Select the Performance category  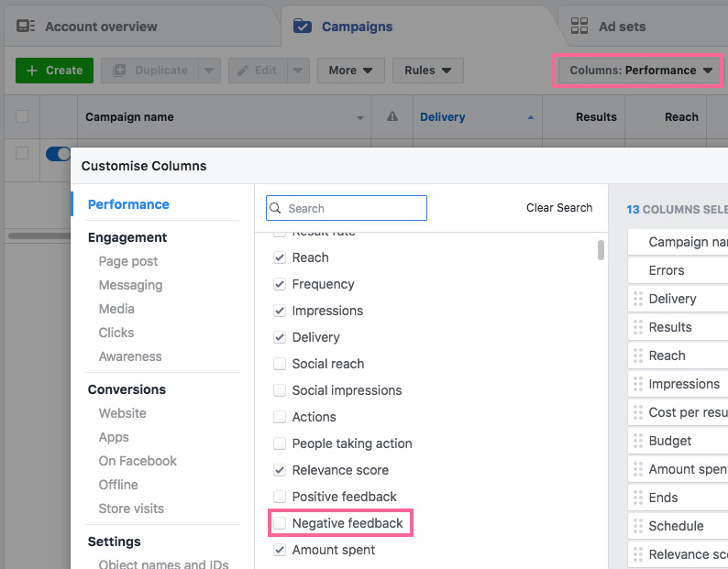128,204
